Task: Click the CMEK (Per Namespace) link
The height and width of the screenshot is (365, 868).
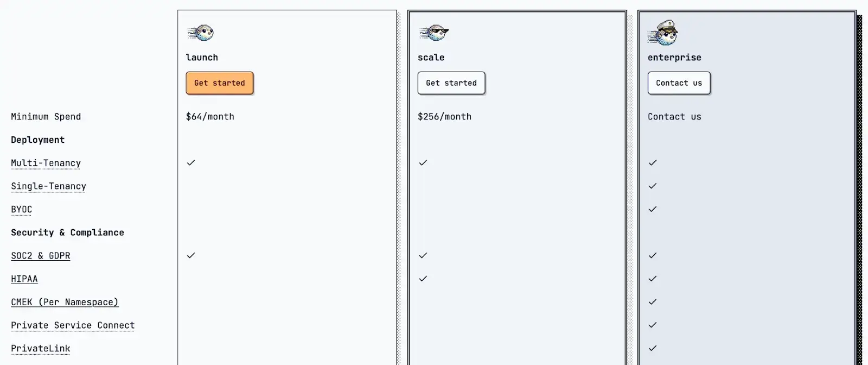Action: (x=65, y=302)
